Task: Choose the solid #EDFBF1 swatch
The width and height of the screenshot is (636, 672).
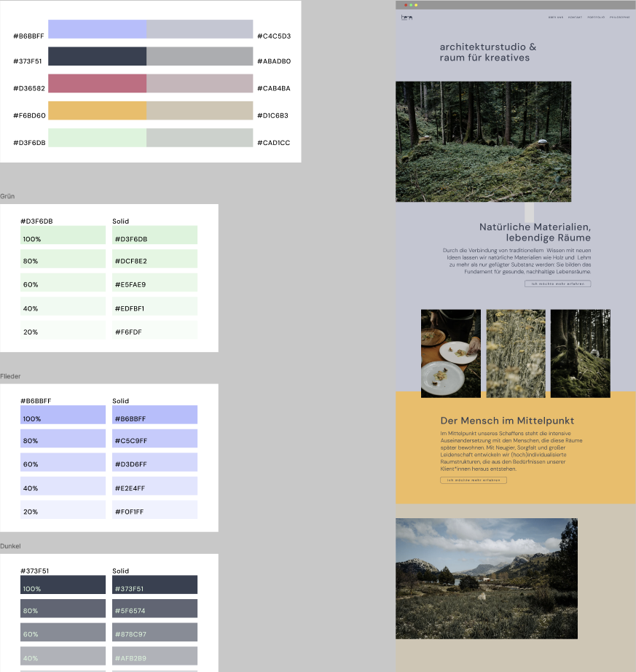Action: point(155,306)
